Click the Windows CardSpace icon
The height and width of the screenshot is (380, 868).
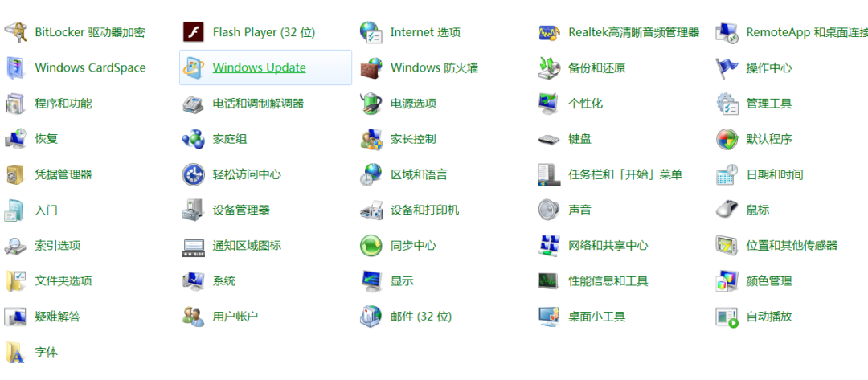[x=15, y=67]
